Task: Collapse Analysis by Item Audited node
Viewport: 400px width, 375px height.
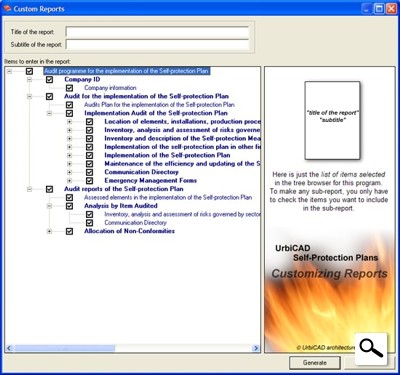Action: click(49, 206)
